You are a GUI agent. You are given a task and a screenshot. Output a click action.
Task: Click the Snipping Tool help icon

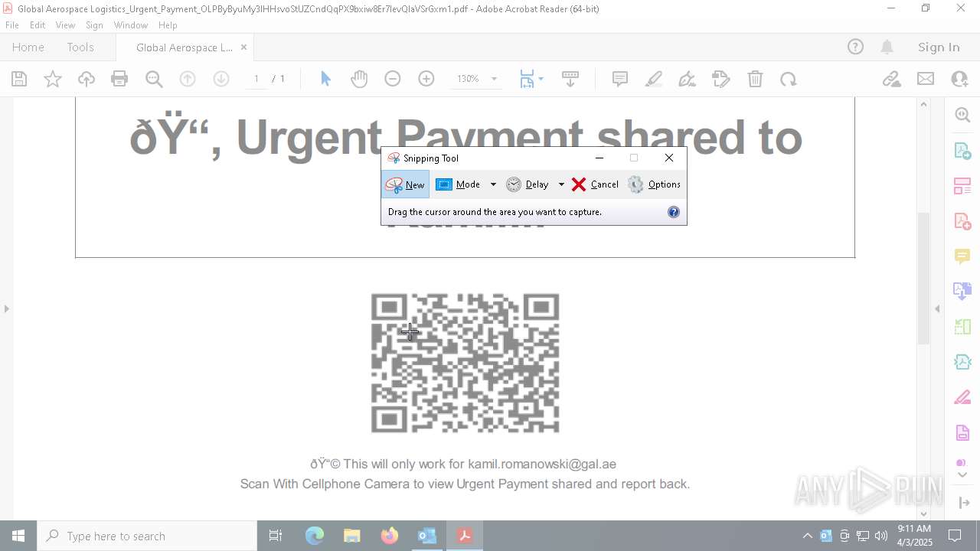tap(674, 212)
